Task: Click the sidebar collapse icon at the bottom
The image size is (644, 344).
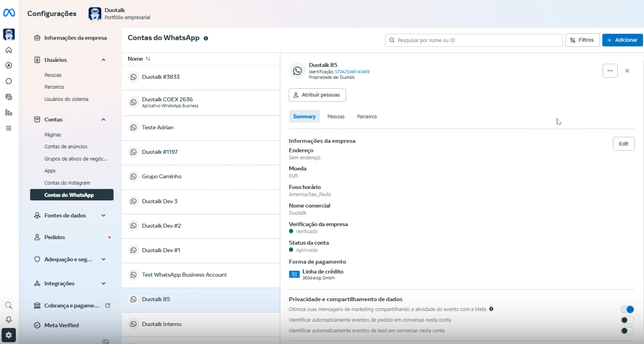Action: [106, 342]
